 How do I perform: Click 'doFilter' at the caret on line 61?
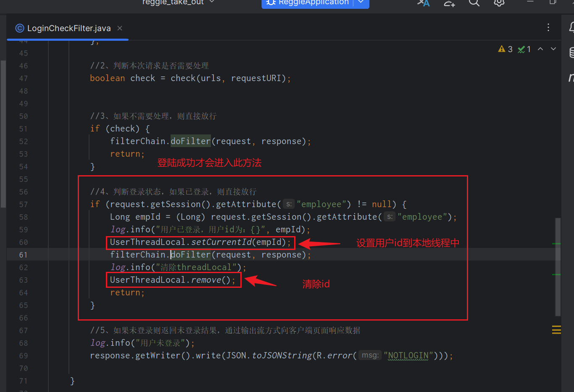coord(191,255)
